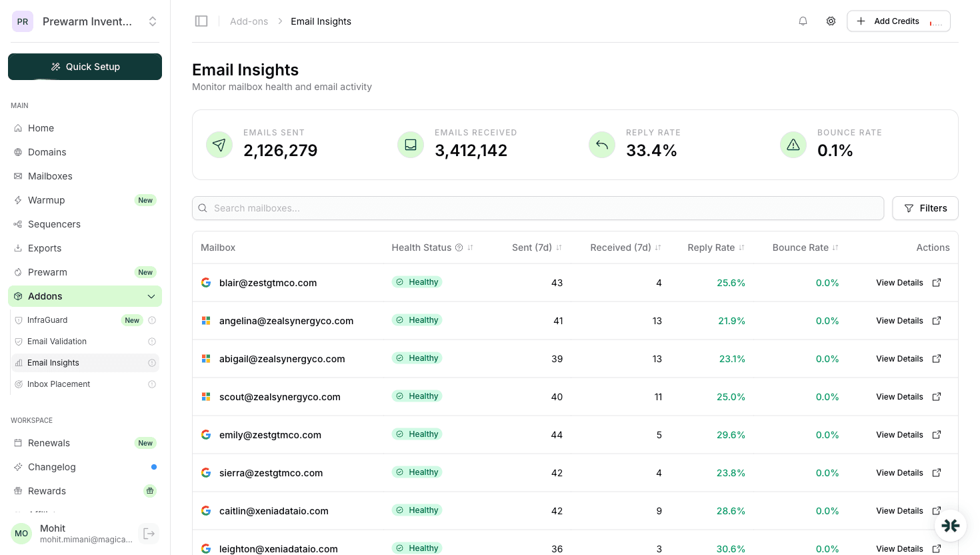This screenshot has width=980, height=555.
Task: Open the InfraGuard add-on
Action: pos(47,320)
